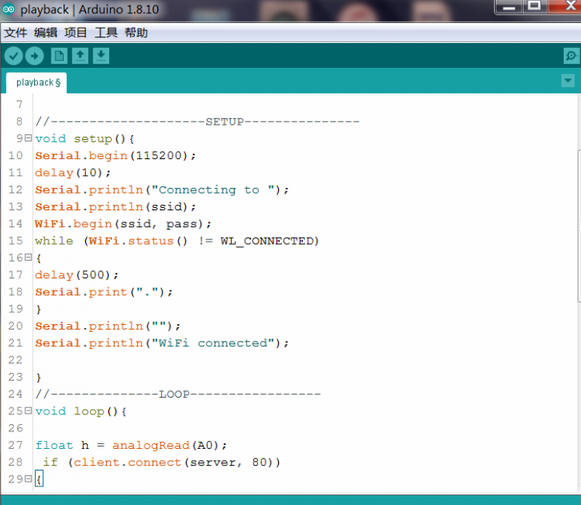The image size is (581, 505).
Task: Click the 'Serial.println("");' line 20
Action: point(107,326)
